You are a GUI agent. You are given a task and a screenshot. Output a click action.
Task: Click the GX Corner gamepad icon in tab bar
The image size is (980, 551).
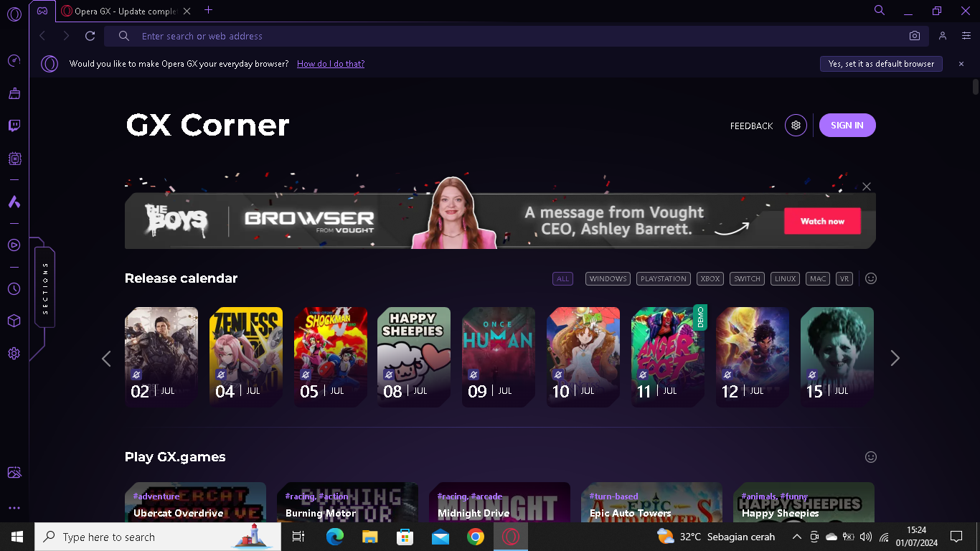(x=42, y=11)
